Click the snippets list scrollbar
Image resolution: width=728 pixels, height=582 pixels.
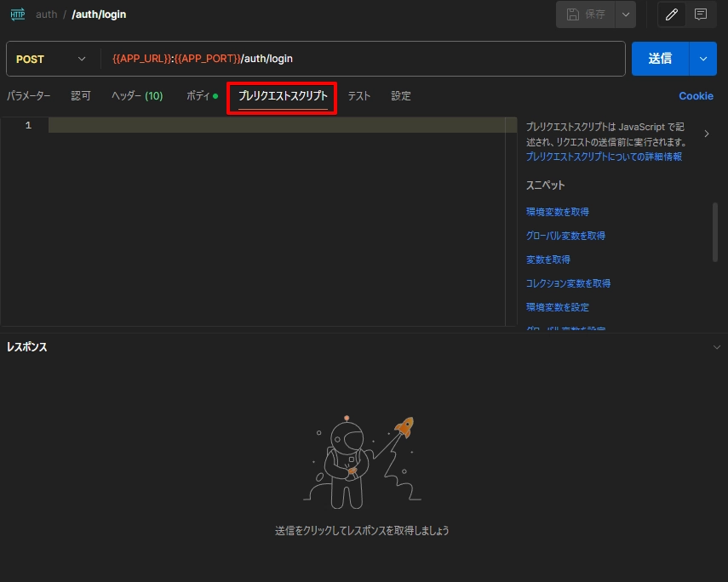tap(715, 232)
